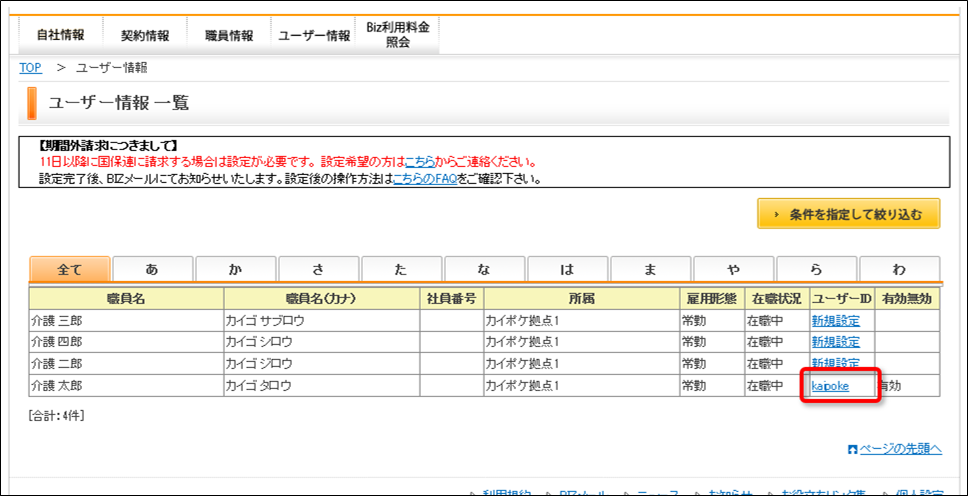
Task: Click 新規設定 link for 介護 二郎
Action: 835,363
